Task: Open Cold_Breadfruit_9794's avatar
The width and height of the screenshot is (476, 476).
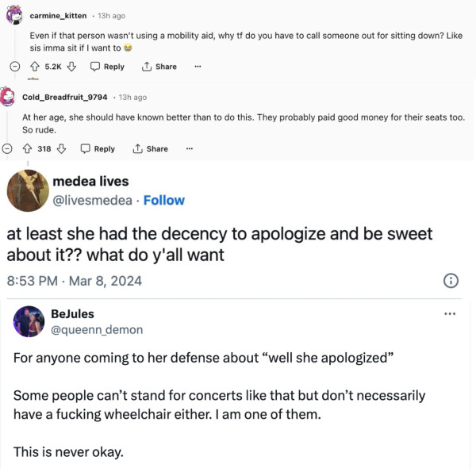Action: [9, 97]
